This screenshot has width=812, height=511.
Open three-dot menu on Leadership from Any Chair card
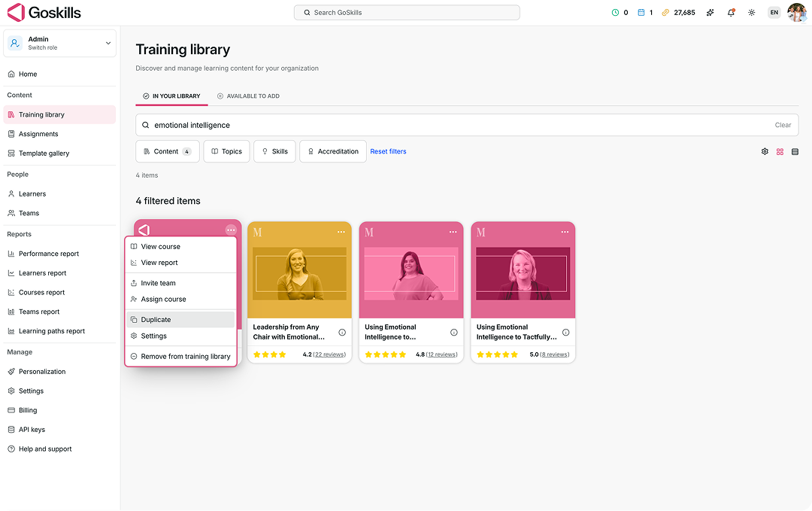(x=341, y=233)
